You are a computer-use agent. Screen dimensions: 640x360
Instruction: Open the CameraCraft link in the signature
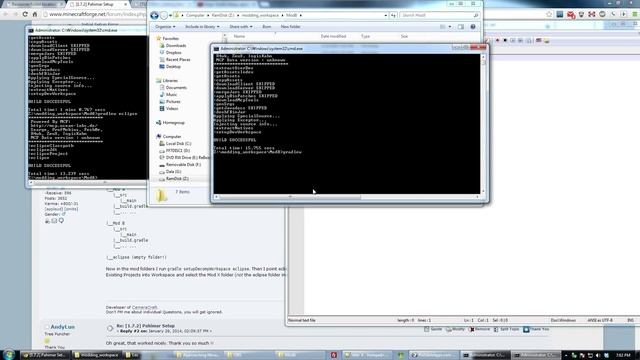tap(145, 307)
